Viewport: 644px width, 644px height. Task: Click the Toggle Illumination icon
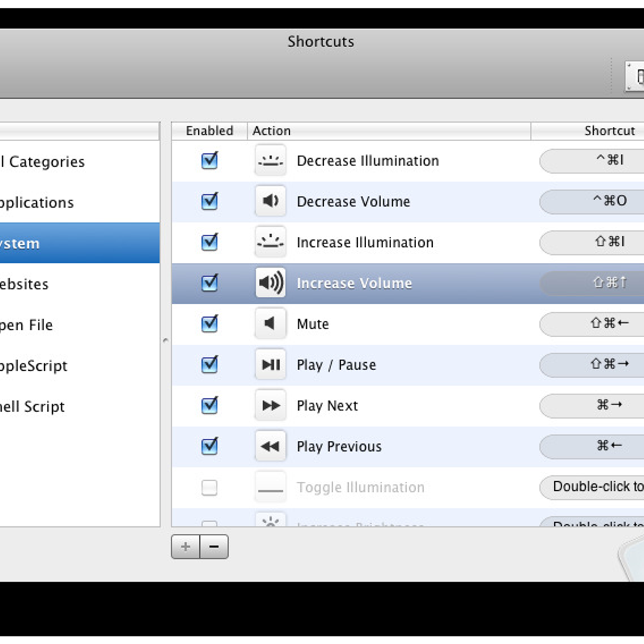[x=270, y=487]
